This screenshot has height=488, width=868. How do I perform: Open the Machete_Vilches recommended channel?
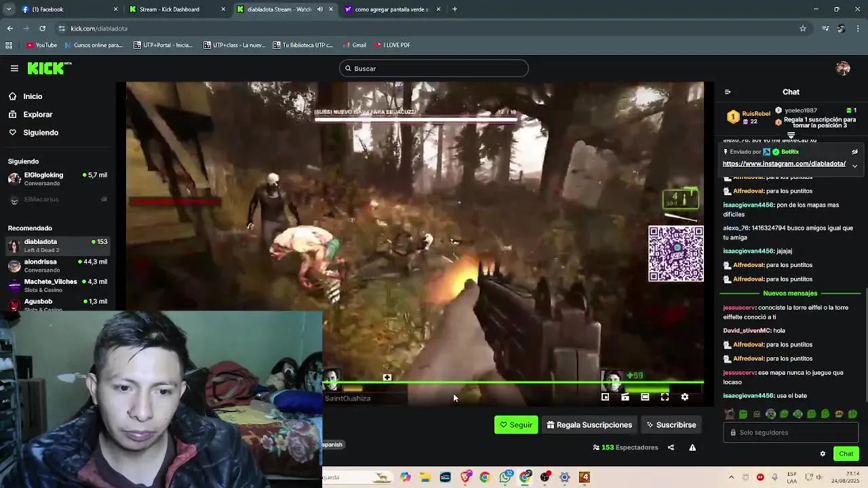(58, 285)
